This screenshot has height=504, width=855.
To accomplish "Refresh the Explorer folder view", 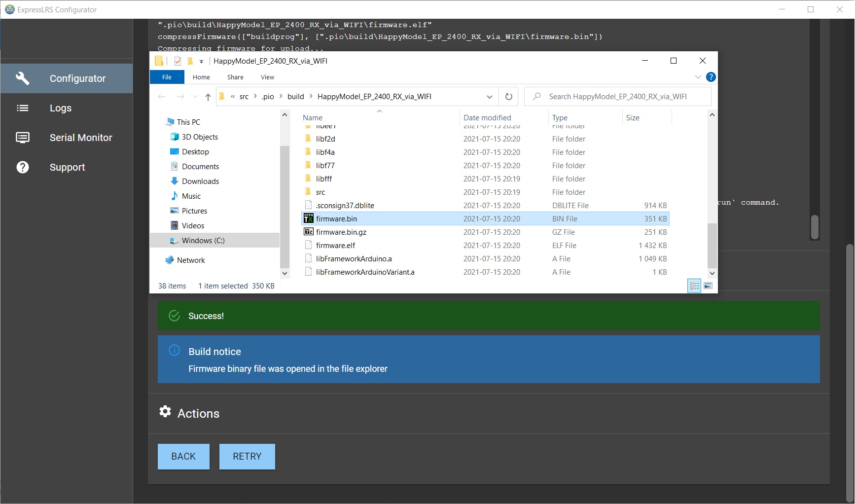I will click(509, 97).
